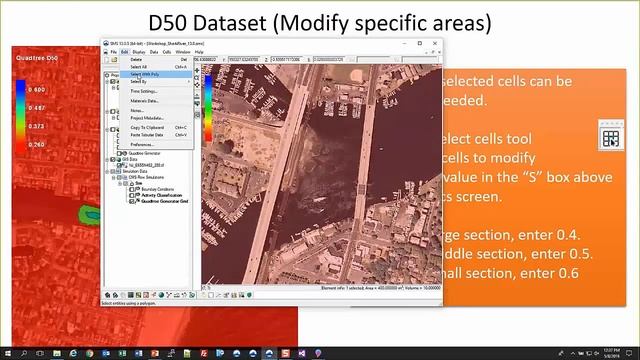Open Time Settings from Edit menu

(x=156, y=91)
